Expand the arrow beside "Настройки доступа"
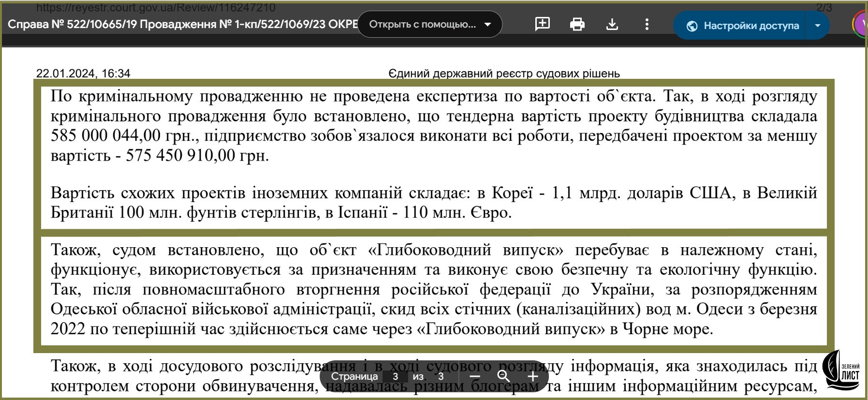Viewport: 868px width, 400px height. click(818, 26)
